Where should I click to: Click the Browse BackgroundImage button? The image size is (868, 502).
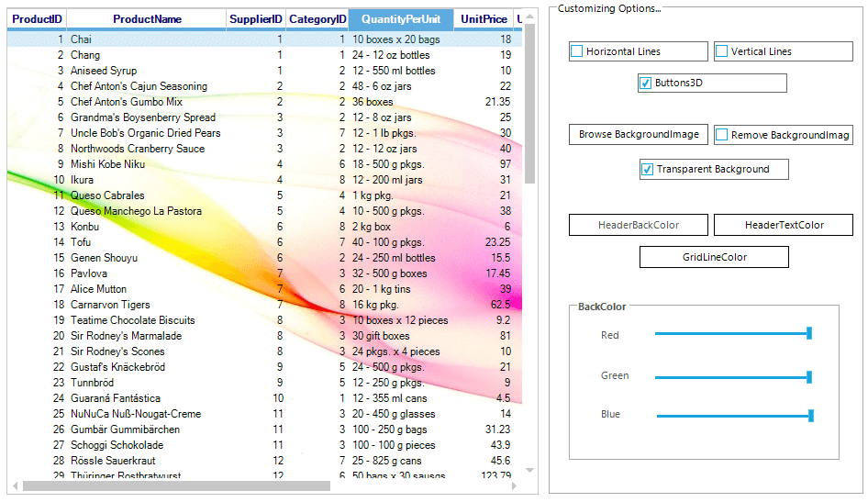pyautogui.click(x=639, y=135)
